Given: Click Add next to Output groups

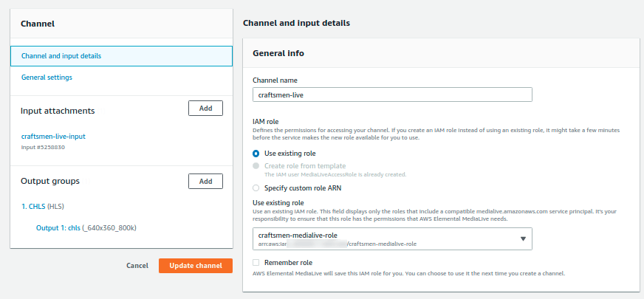Looking at the screenshot, I should pyautogui.click(x=205, y=181).
